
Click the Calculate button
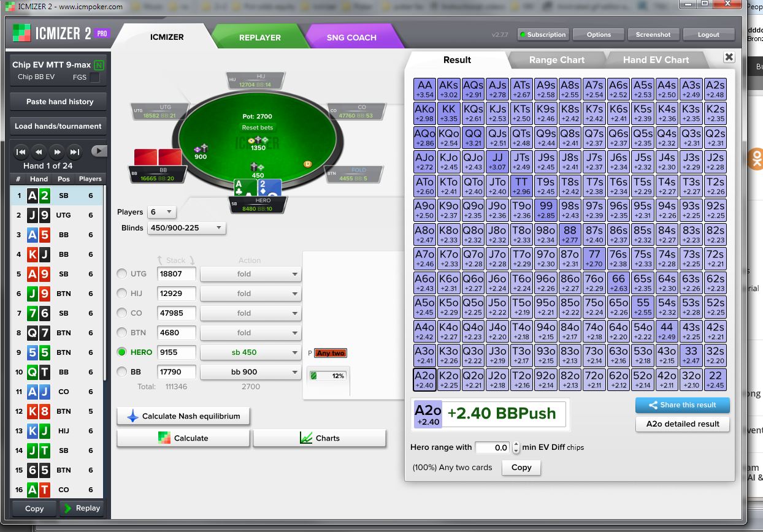click(183, 438)
